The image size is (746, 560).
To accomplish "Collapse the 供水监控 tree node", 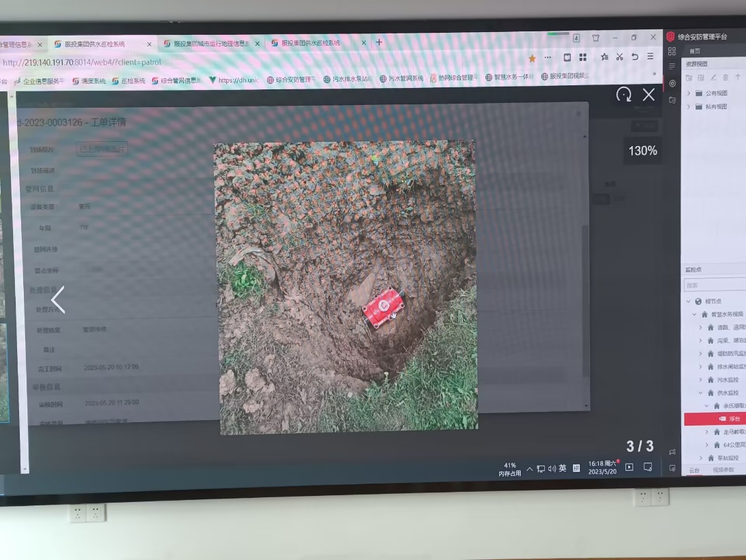I will coord(700,393).
